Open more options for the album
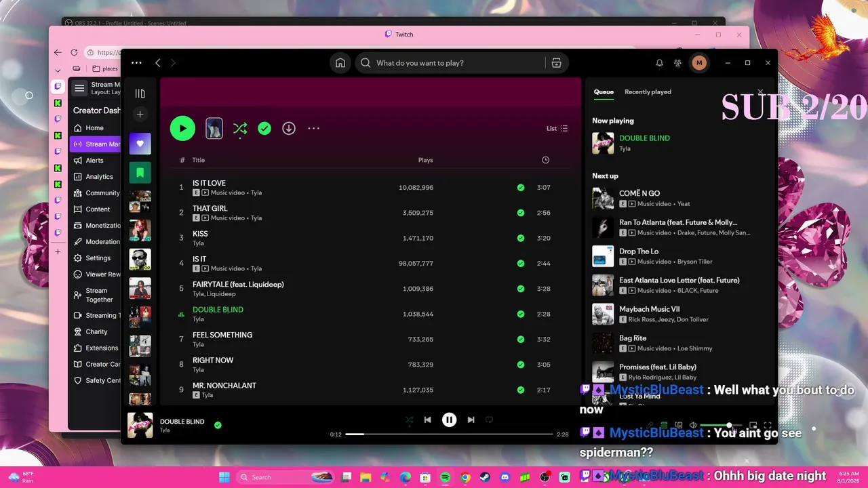This screenshot has height=488, width=868. (x=313, y=128)
